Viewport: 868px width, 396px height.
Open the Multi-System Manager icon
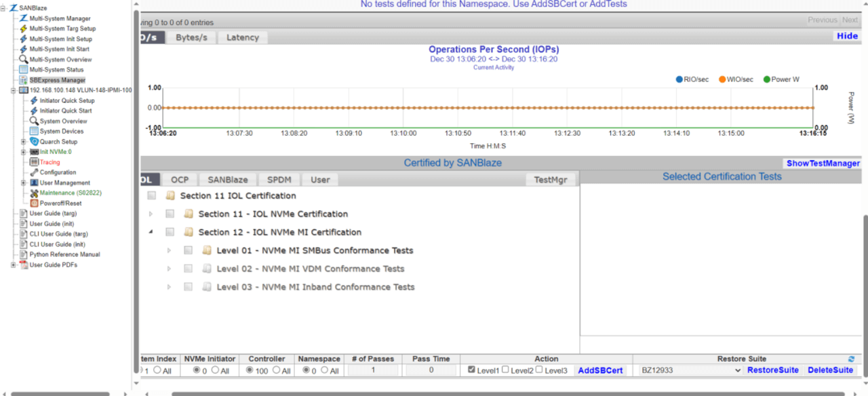[24, 18]
